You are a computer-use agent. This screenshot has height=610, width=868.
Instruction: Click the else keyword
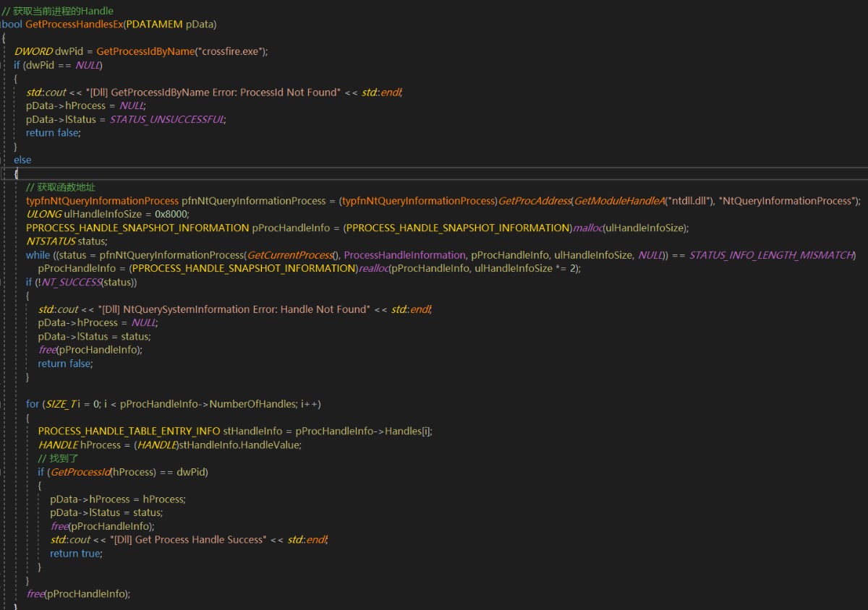(22, 160)
